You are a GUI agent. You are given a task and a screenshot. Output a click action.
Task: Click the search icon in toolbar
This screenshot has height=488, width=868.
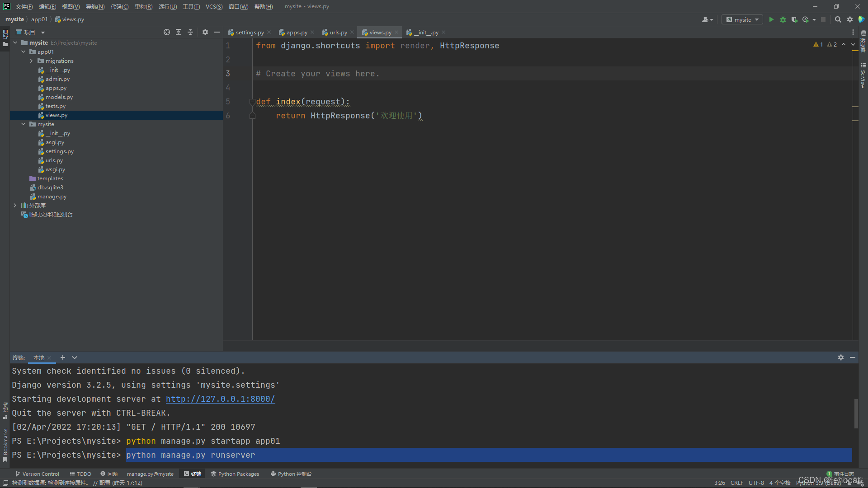pyautogui.click(x=839, y=20)
